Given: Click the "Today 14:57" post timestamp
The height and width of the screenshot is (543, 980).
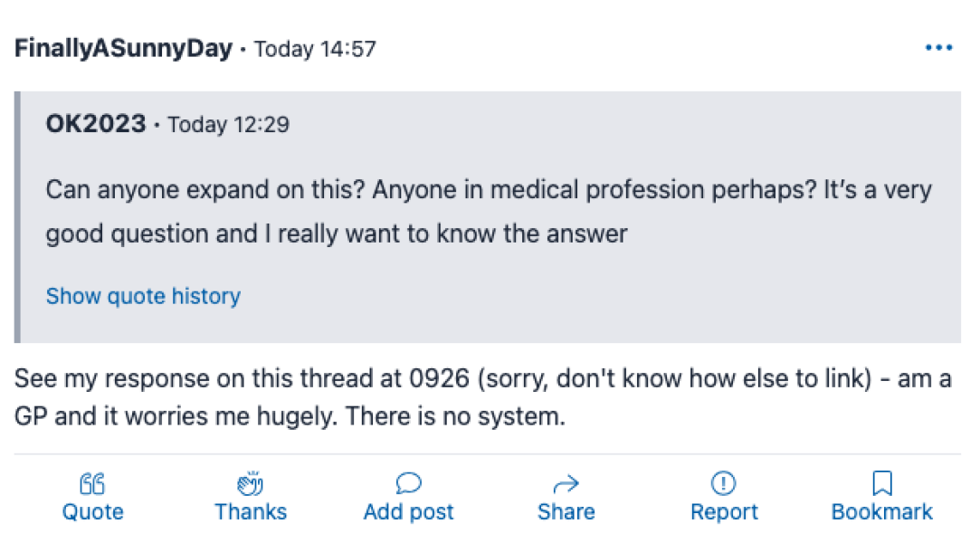Looking at the screenshot, I should point(315,49).
